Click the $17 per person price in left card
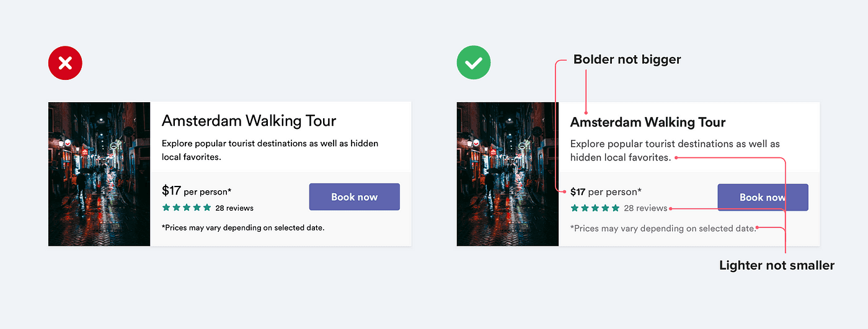The image size is (868, 329). [197, 191]
